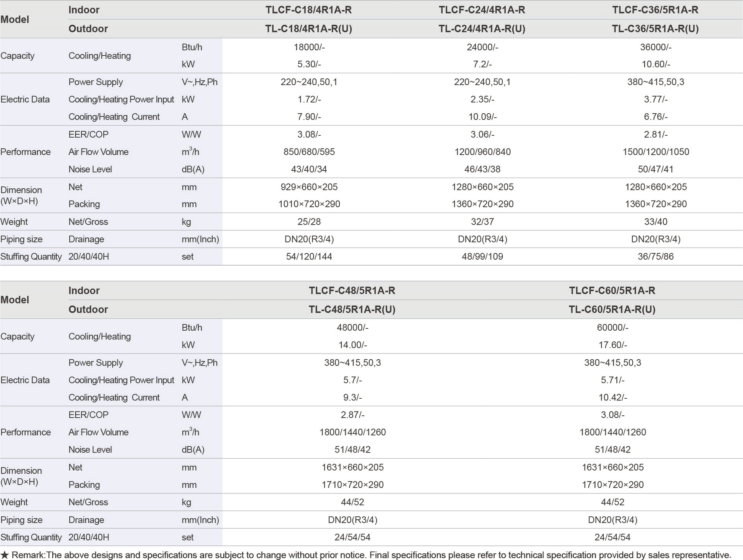Click the Remark disclaimer text line
743x560 pixels.
[x=371, y=555]
